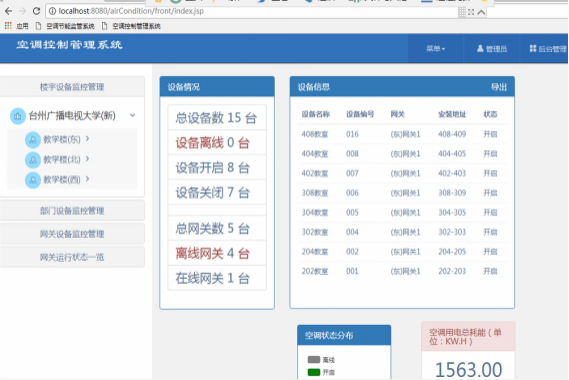Click the site info icon in address bar

point(52,11)
